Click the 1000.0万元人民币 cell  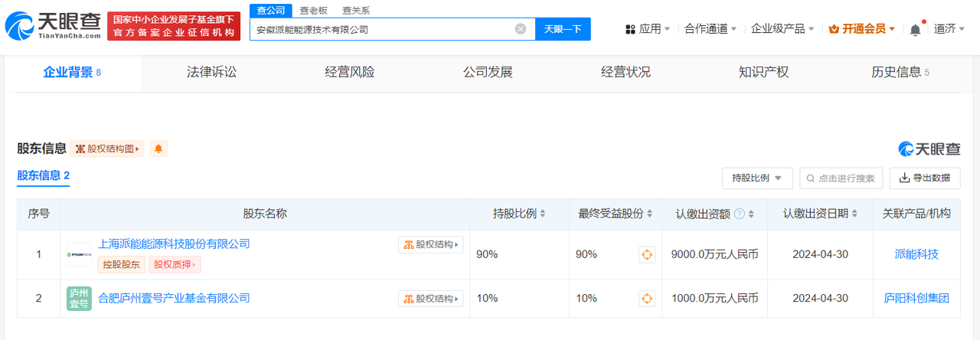[714, 299]
